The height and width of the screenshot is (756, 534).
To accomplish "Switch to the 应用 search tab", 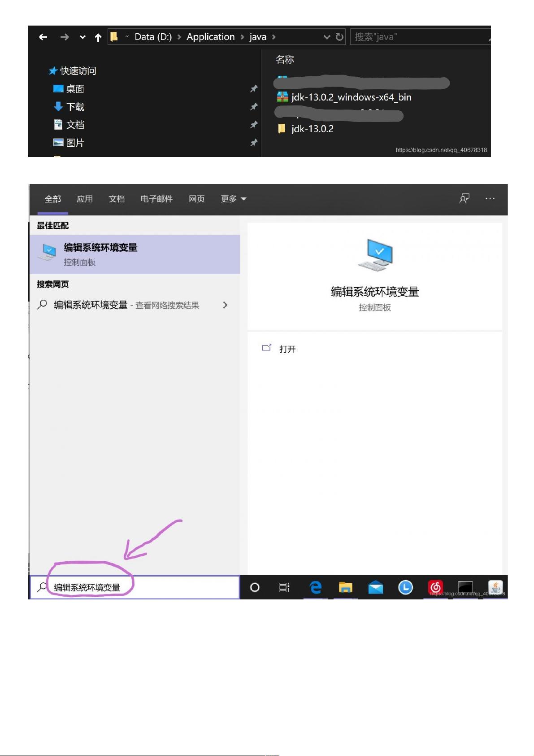I will [84, 199].
